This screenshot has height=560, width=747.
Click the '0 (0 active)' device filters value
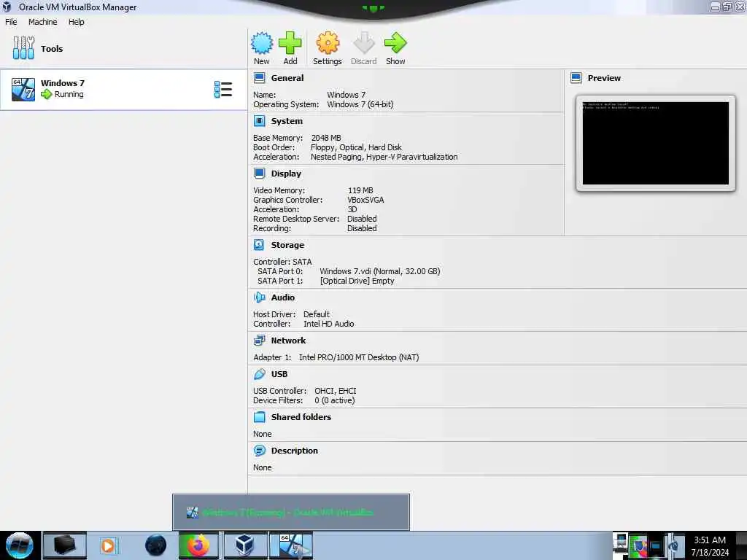(x=334, y=400)
